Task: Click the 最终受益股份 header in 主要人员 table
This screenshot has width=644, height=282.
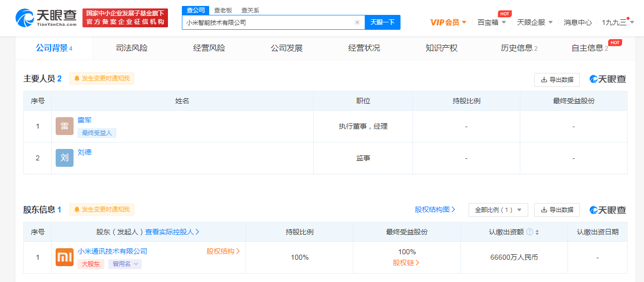Action: [x=574, y=101]
